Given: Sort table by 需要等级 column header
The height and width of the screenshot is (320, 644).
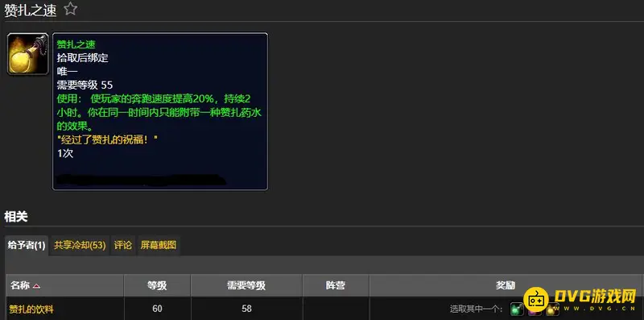Looking at the screenshot, I should 246,285.
